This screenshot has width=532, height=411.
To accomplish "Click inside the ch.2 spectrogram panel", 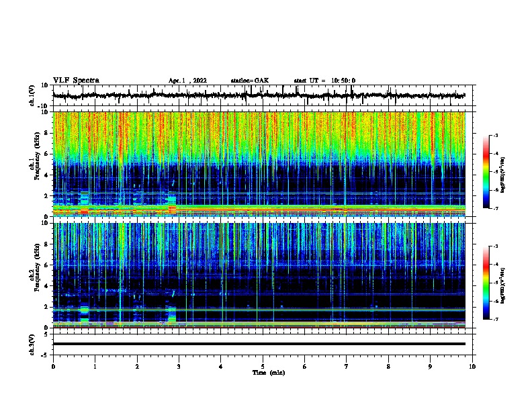I will tap(259, 275).
